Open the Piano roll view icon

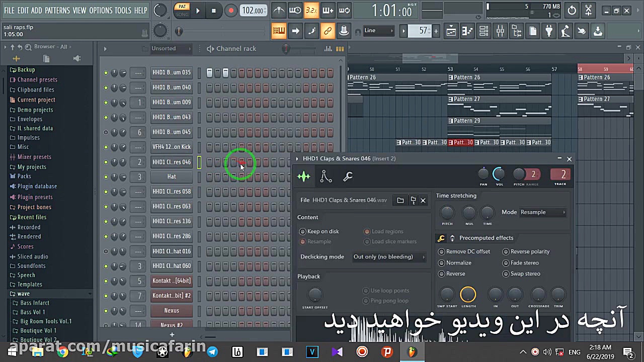click(x=467, y=31)
